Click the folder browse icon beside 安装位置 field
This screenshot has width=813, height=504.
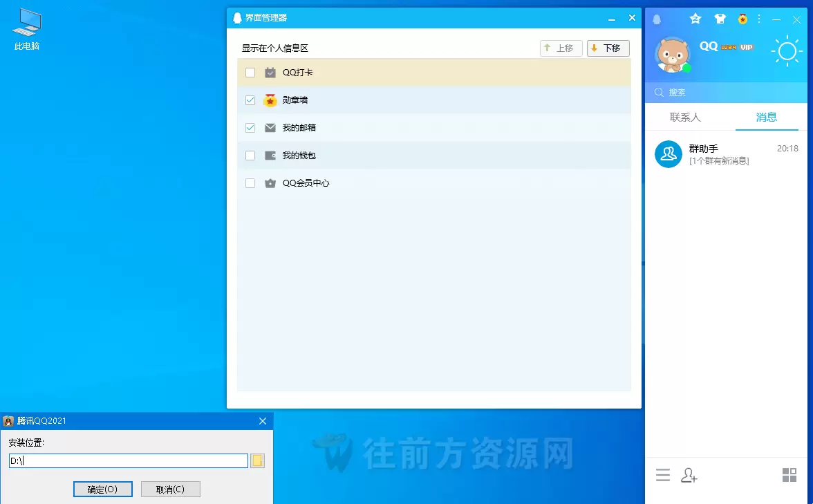pos(257,460)
